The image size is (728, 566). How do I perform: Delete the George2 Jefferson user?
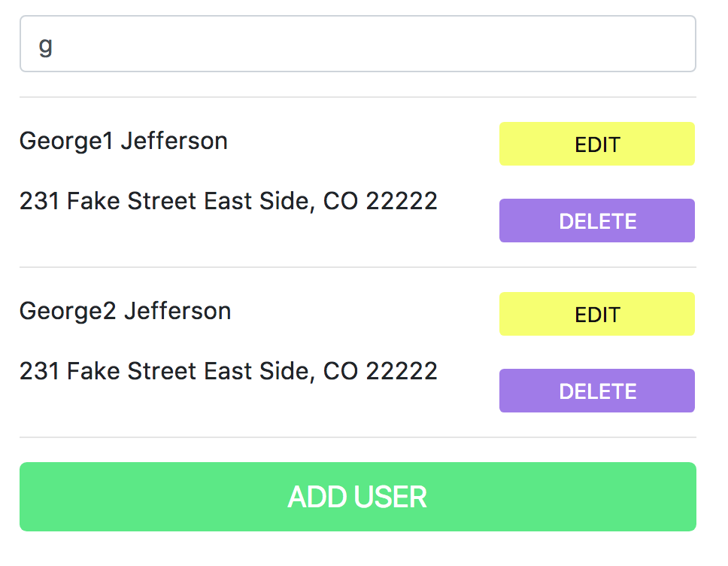click(596, 391)
